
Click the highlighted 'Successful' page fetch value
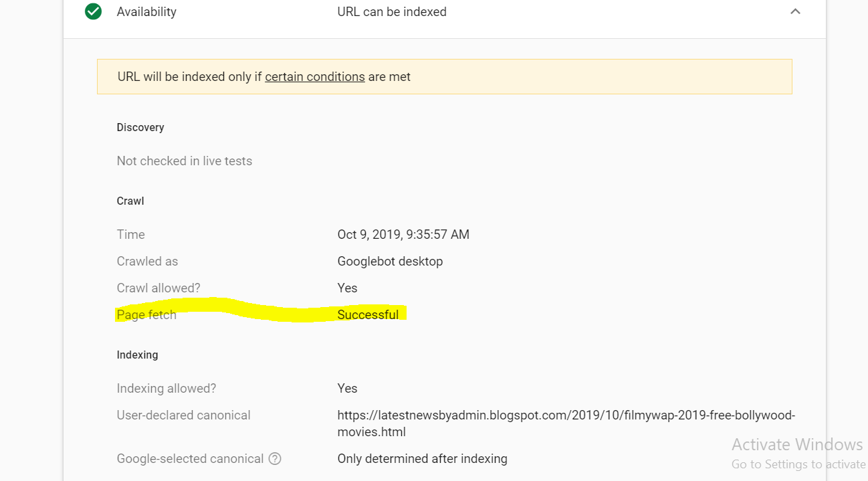(x=368, y=314)
